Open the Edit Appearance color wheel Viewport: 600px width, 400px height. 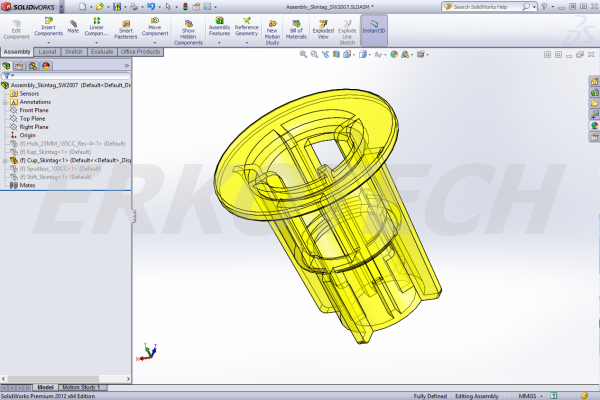(x=394, y=55)
